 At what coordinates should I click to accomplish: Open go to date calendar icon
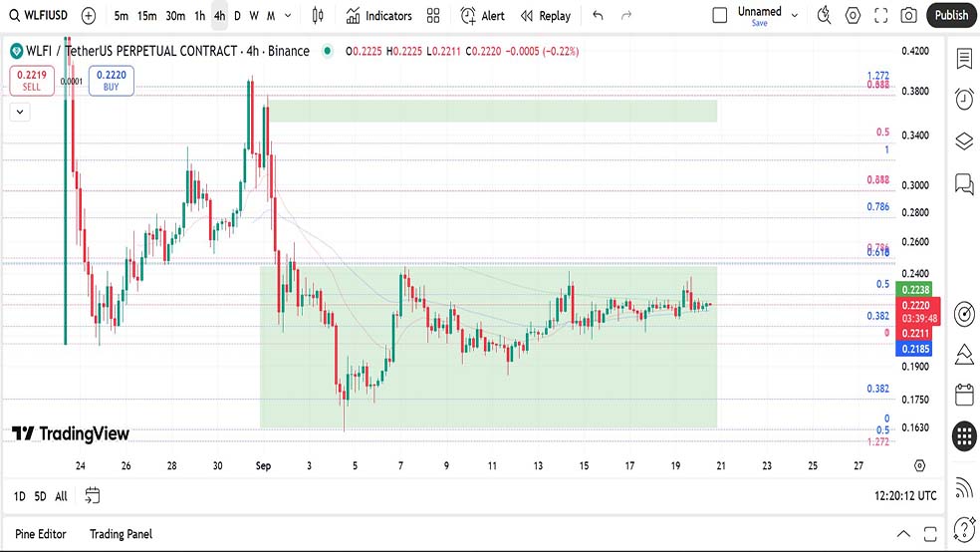[93, 496]
